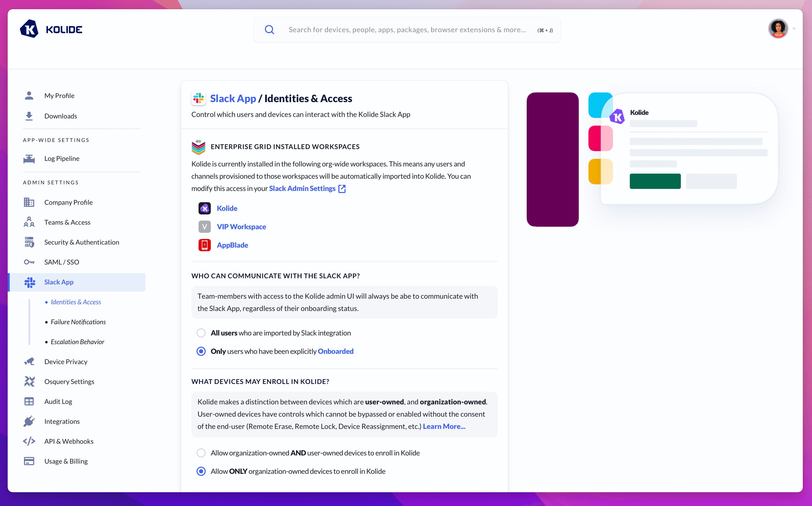Click the Osquery Settings icon

(29, 381)
